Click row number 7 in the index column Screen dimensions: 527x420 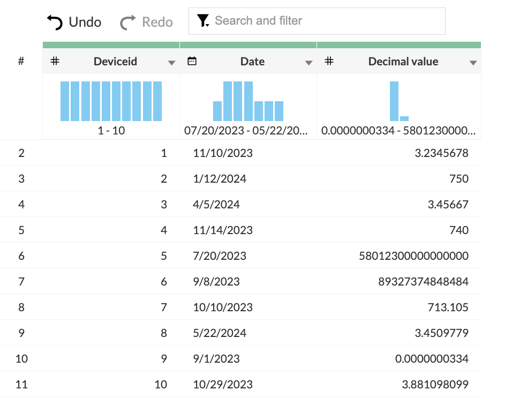coord(21,282)
